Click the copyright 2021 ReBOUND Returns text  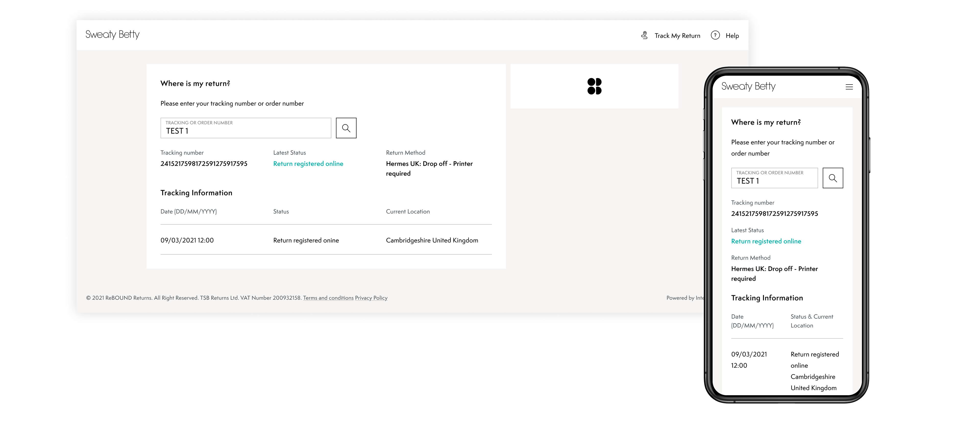tap(194, 298)
